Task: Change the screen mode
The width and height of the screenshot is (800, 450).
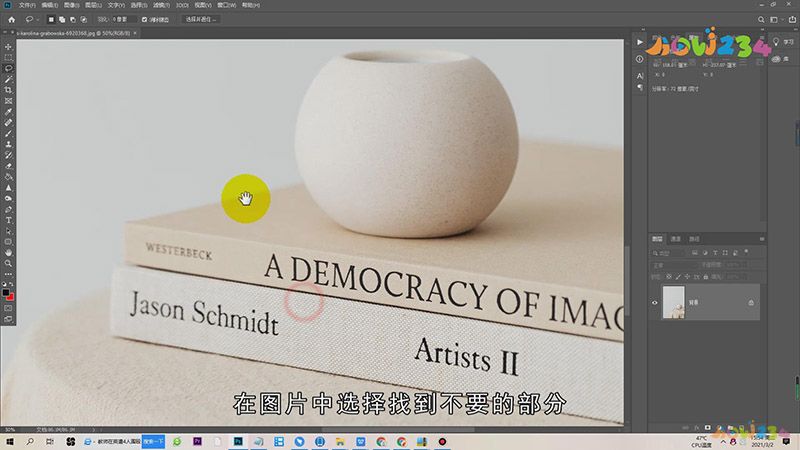Action: [x=8, y=319]
